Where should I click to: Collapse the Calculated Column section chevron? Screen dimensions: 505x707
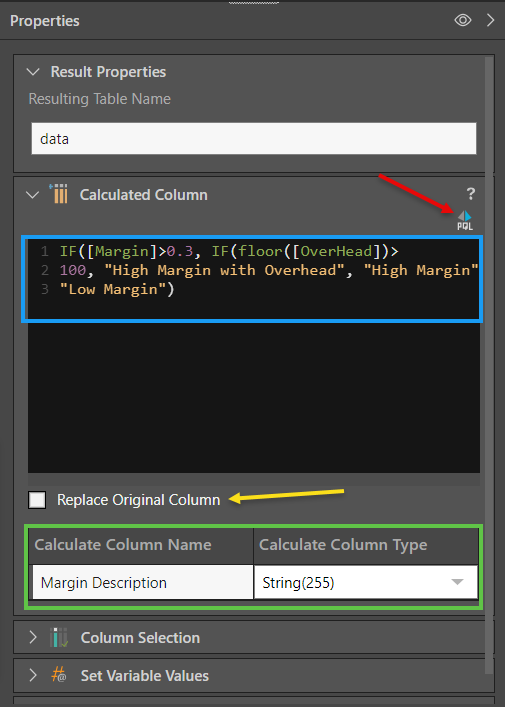click(x=32, y=195)
